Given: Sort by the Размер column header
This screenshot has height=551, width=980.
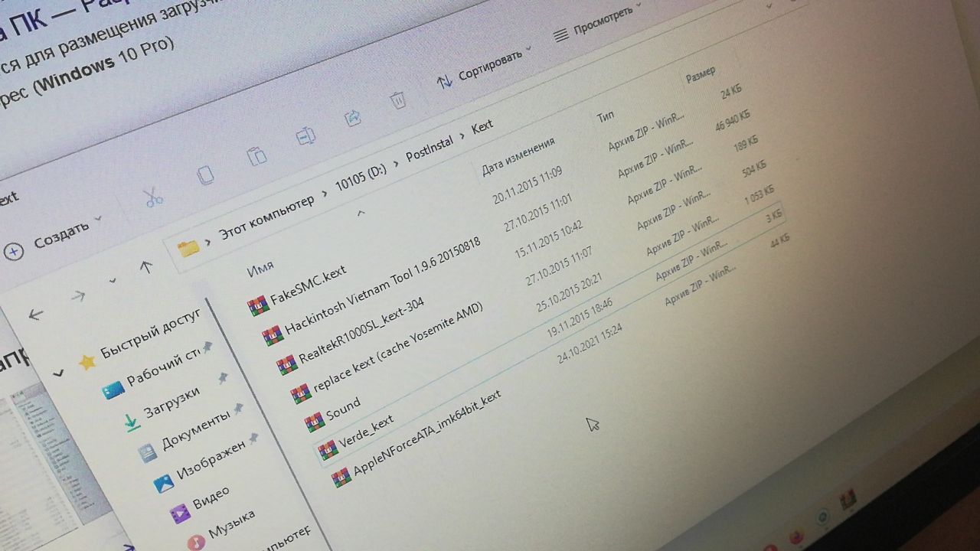Looking at the screenshot, I should click(700, 74).
